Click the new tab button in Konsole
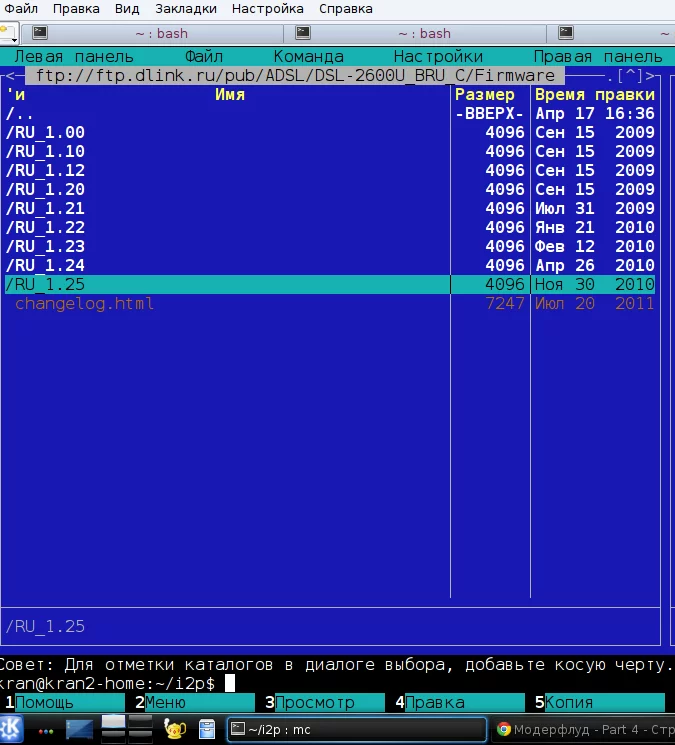Viewport: 675px width, 745px height. click(x=8, y=33)
